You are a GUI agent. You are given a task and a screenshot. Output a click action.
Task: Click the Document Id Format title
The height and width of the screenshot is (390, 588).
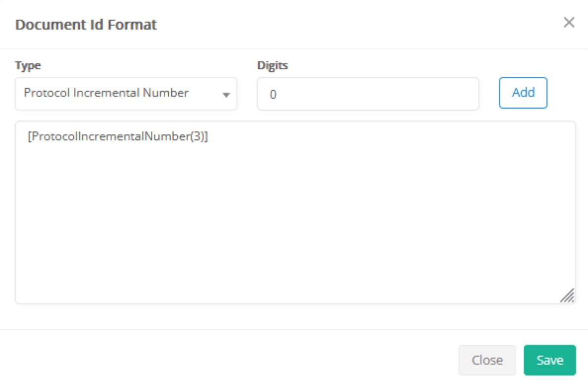pos(86,24)
